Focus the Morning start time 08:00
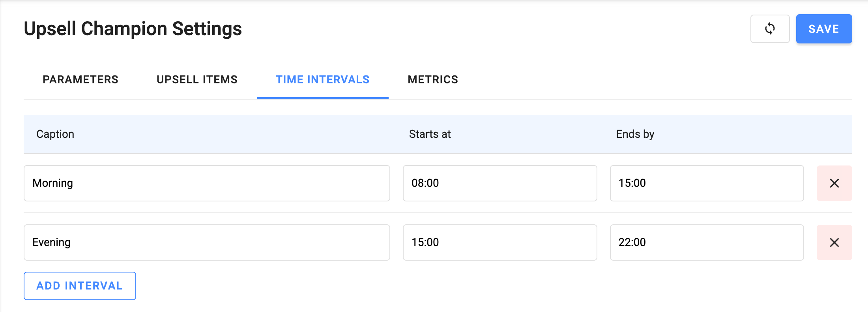 click(x=499, y=183)
